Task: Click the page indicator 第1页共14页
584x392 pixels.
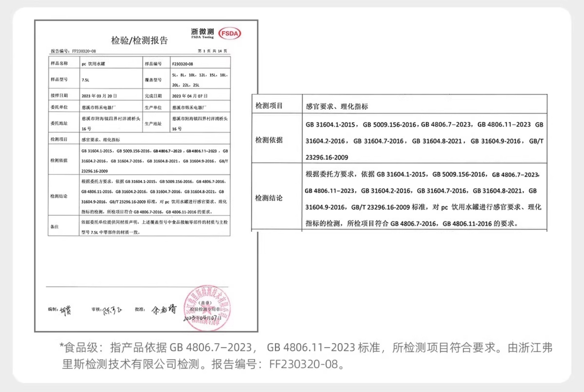Action: click(212, 51)
